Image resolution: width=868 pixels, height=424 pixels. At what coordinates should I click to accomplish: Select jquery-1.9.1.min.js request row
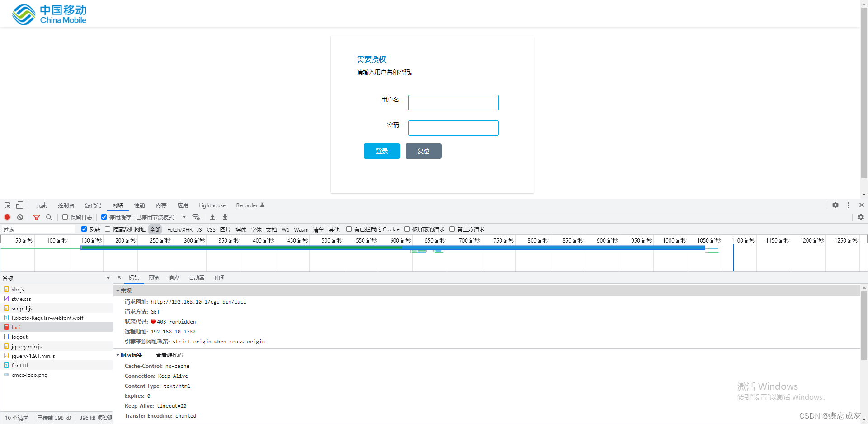tap(57, 356)
